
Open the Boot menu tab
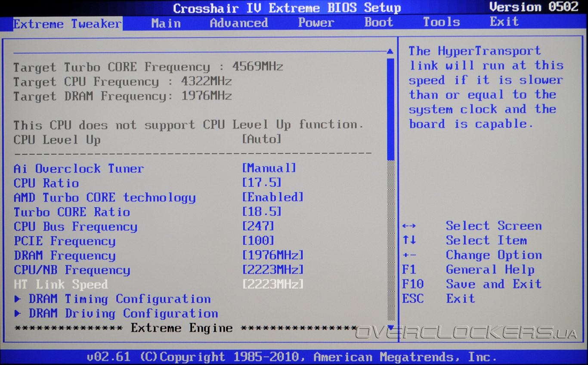(379, 22)
